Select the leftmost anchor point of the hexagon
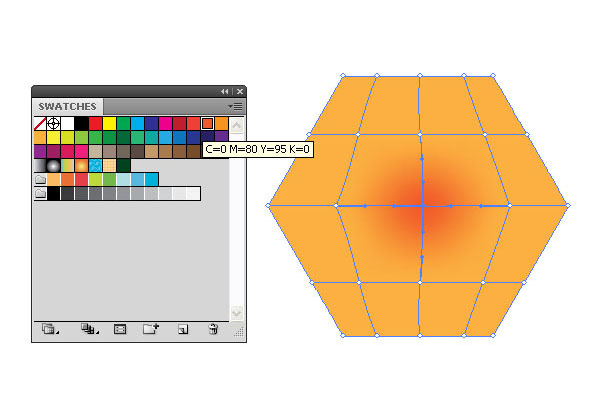 point(268,205)
